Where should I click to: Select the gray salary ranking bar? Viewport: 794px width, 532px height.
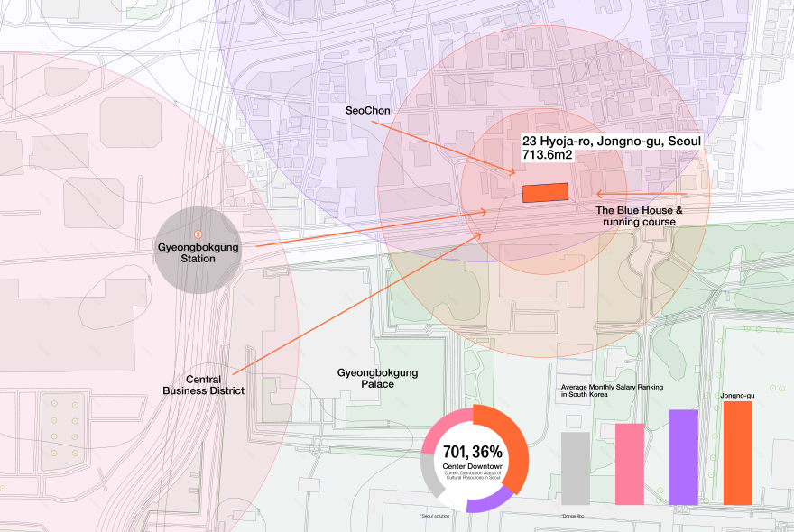[x=575, y=468]
